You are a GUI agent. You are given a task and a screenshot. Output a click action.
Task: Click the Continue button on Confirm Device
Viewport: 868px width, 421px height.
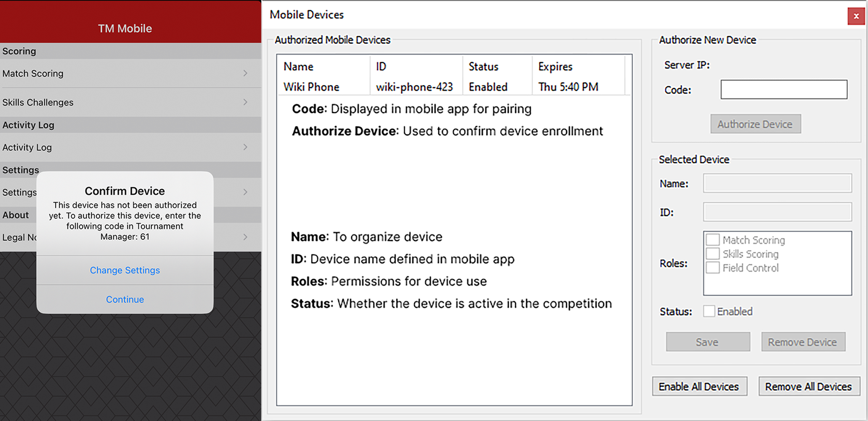pos(124,299)
